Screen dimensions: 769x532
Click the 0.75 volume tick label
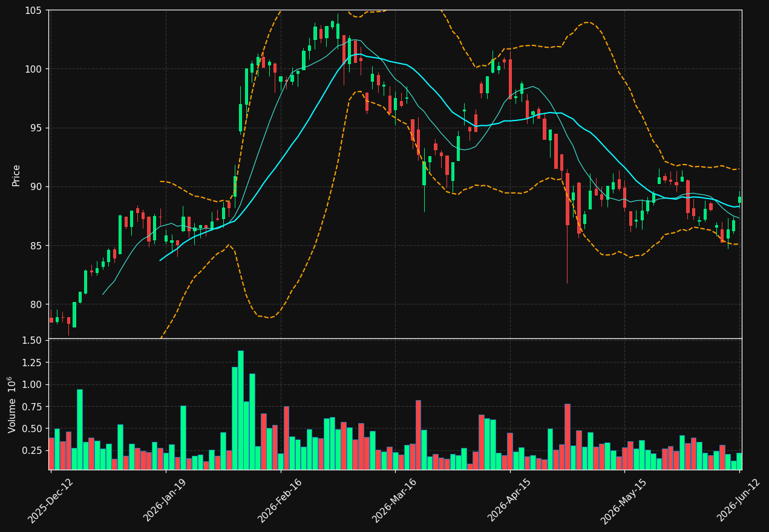click(31, 407)
